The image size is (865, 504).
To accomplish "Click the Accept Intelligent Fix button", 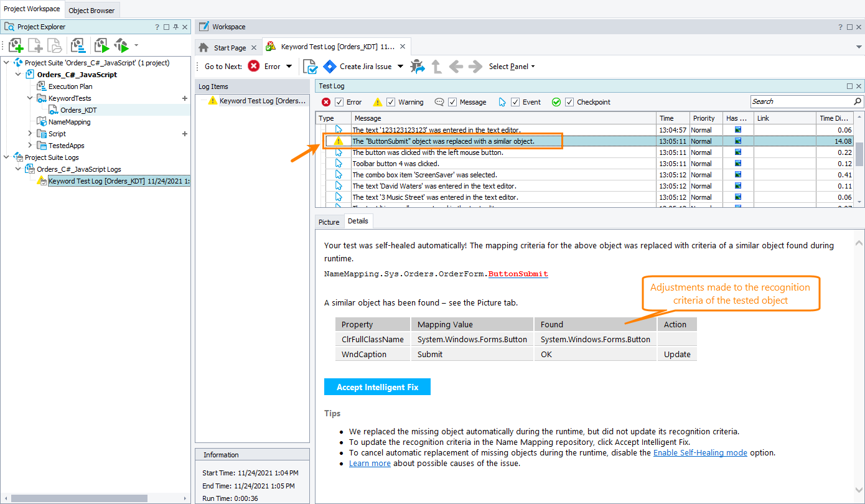I will (x=377, y=386).
